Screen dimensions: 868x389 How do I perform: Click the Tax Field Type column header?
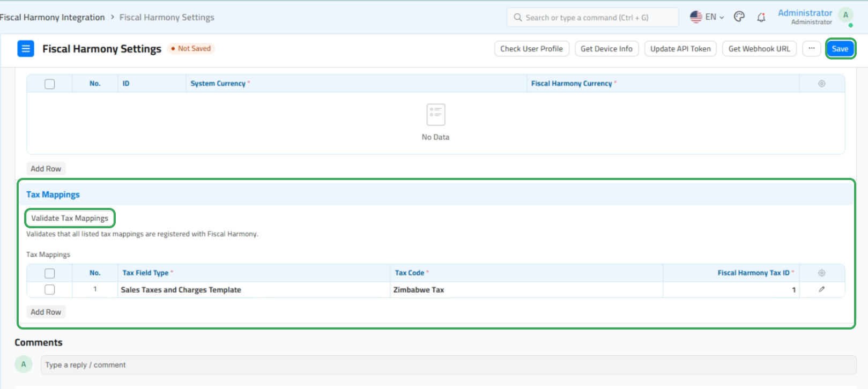pos(254,273)
